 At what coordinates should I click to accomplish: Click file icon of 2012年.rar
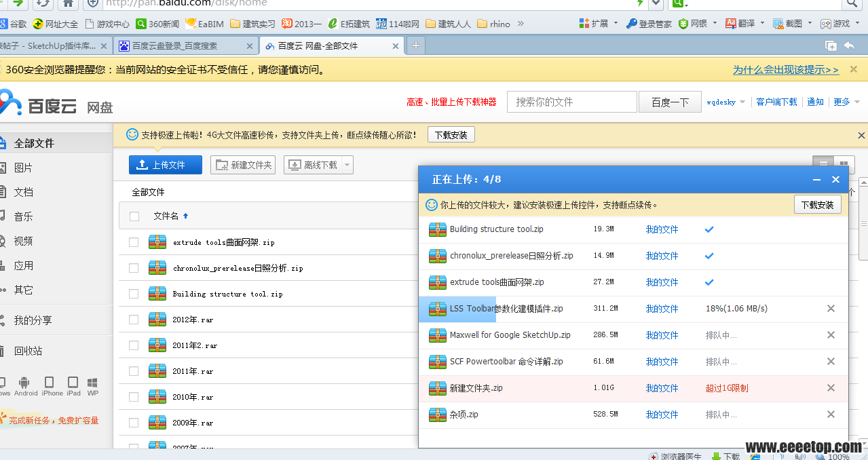pos(157,319)
